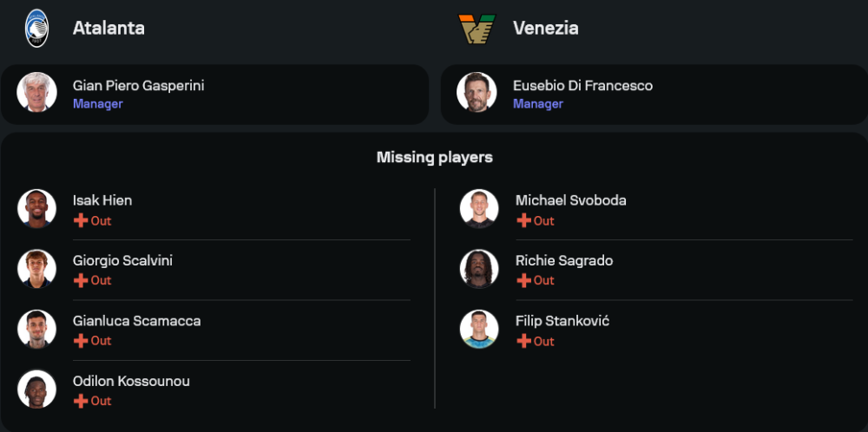
Task: Open Odilon Kossounou's player name link
Action: click(x=131, y=381)
